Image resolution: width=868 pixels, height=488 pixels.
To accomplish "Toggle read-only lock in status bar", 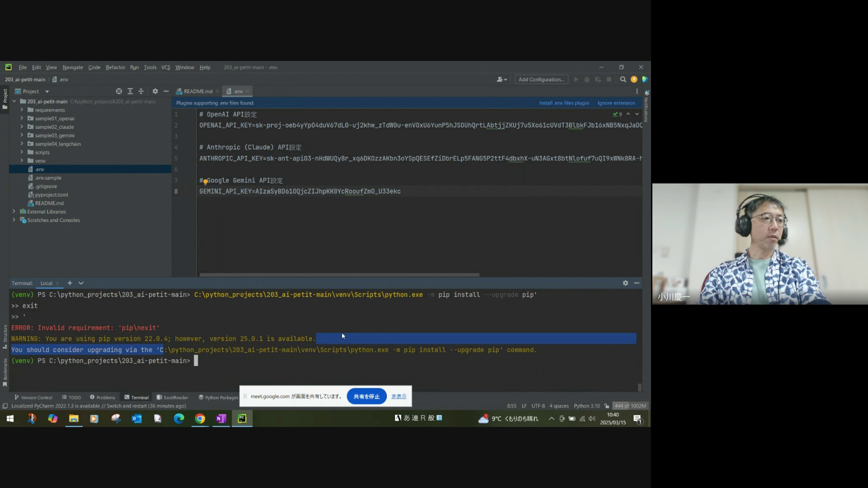I will pos(606,406).
